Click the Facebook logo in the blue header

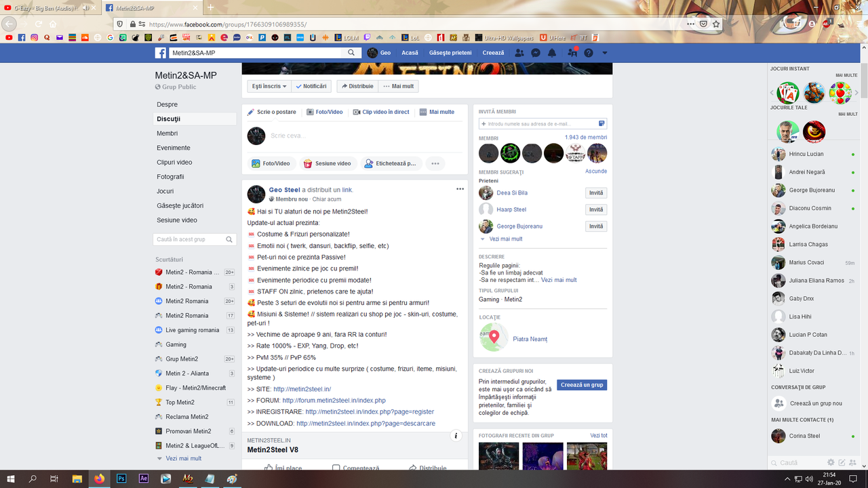pyautogui.click(x=161, y=53)
